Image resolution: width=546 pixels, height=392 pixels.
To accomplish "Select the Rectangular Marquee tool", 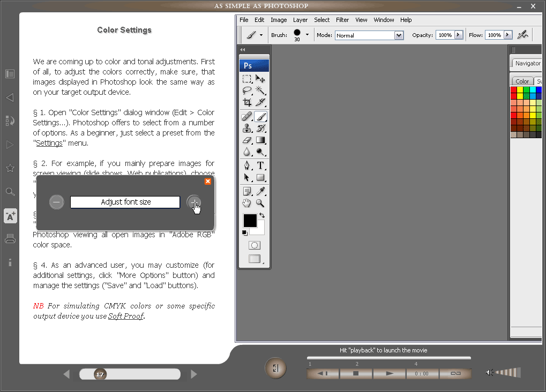I will coord(247,79).
